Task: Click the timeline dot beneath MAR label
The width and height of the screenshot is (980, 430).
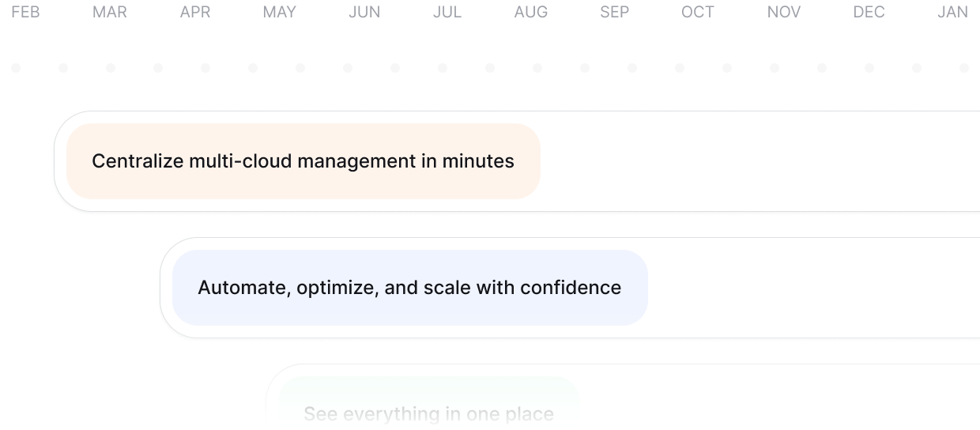Action: (x=111, y=68)
